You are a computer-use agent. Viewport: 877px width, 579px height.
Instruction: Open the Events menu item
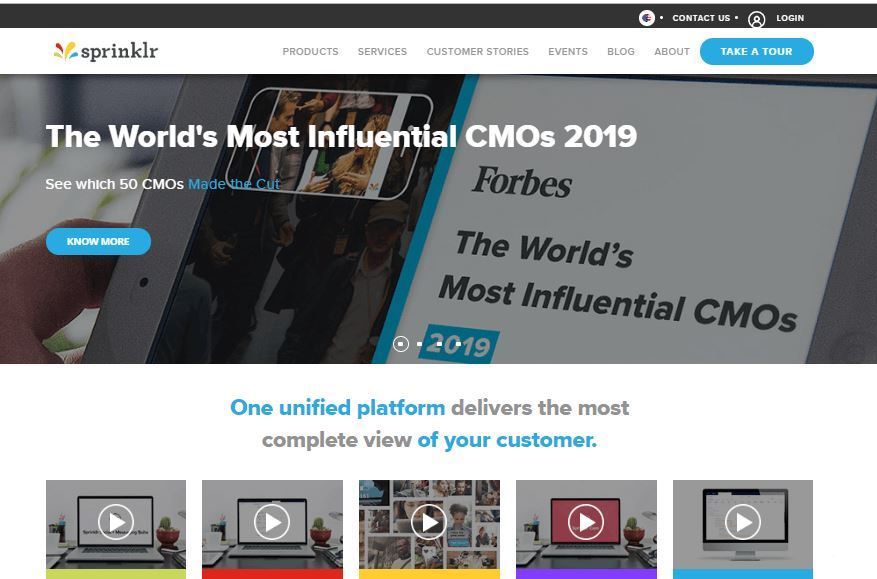tap(568, 51)
